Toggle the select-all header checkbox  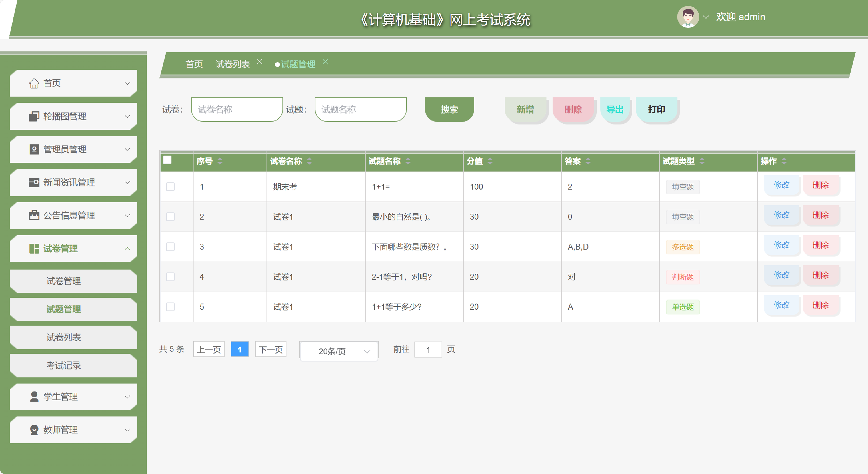[x=167, y=160]
